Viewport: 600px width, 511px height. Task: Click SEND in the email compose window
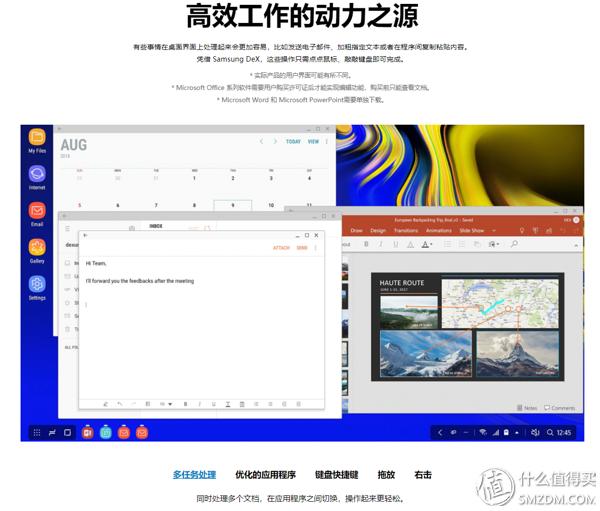coord(302,248)
